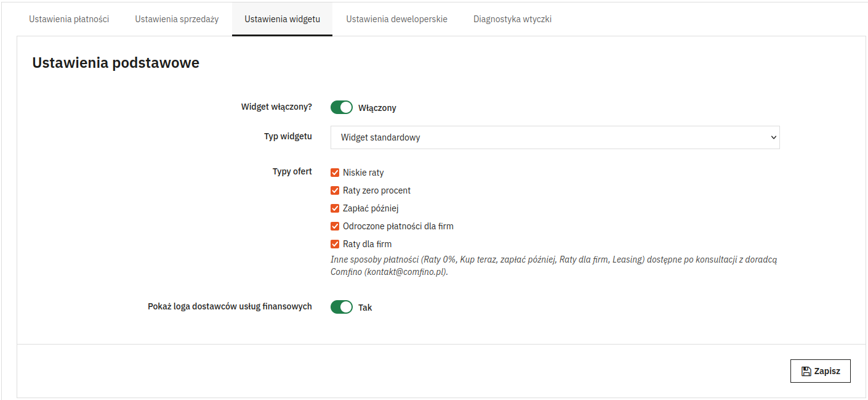Open the Ustawienia sprzedaży tab
Screen dimensions: 868x400
pyautogui.click(x=177, y=19)
